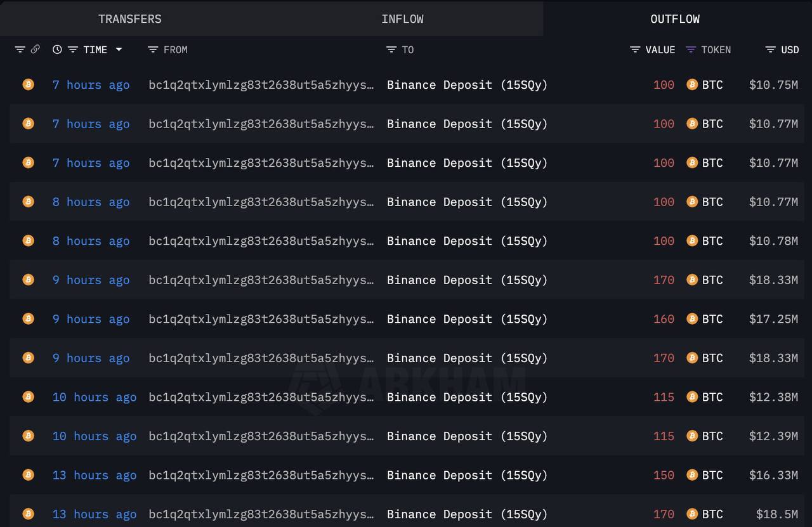Open the '8 hours ago' transaction worth $10.78M
This screenshot has width=812, height=527.
pyautogui.click(x=91, y=241)
